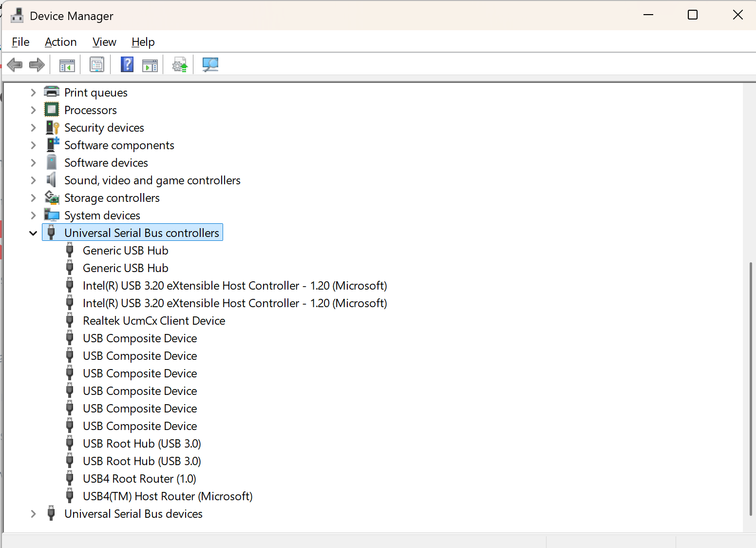Select the "System devices" label
The height and width of the screenshot is (548, 756).
(x=102, y=215)
